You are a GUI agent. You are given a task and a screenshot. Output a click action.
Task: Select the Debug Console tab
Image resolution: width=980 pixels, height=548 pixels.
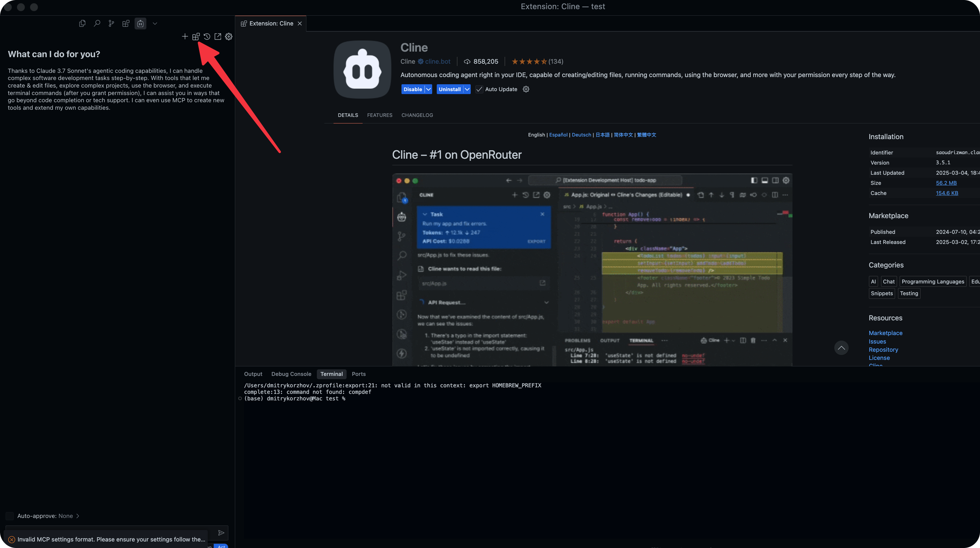(291, 374)
